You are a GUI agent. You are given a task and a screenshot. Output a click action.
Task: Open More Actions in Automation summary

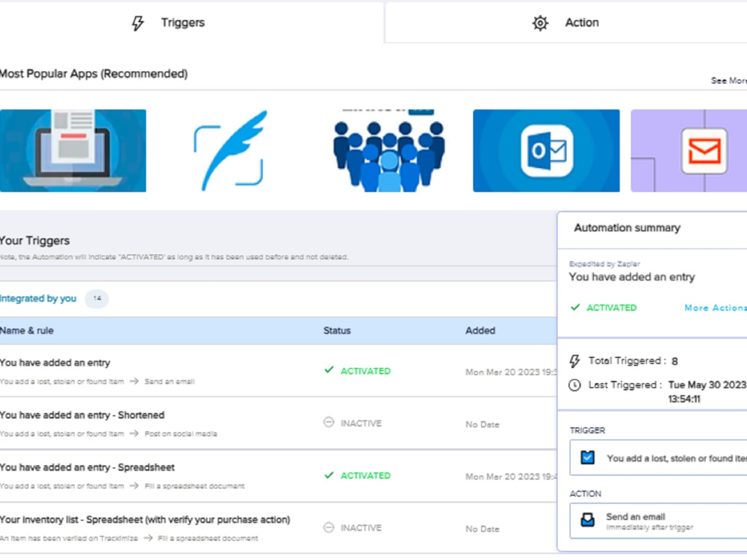click(x=716, y=308)
